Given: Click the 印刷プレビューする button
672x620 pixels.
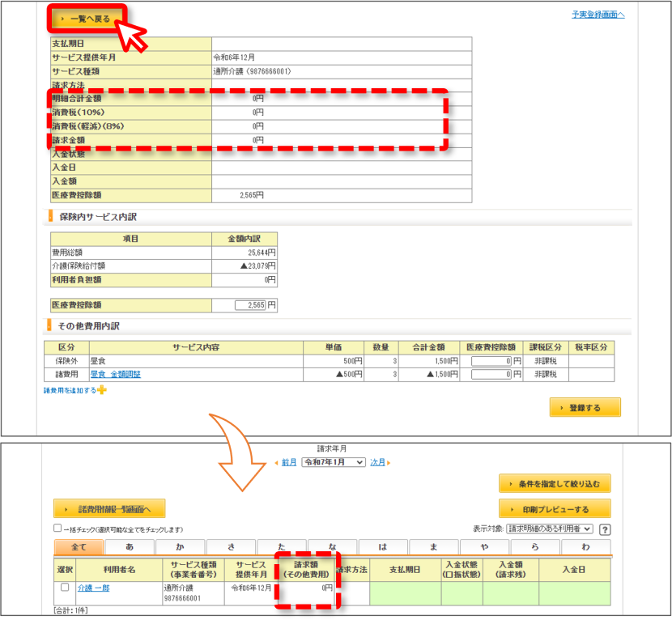Looking at the screenshot, I should [555, 509].
